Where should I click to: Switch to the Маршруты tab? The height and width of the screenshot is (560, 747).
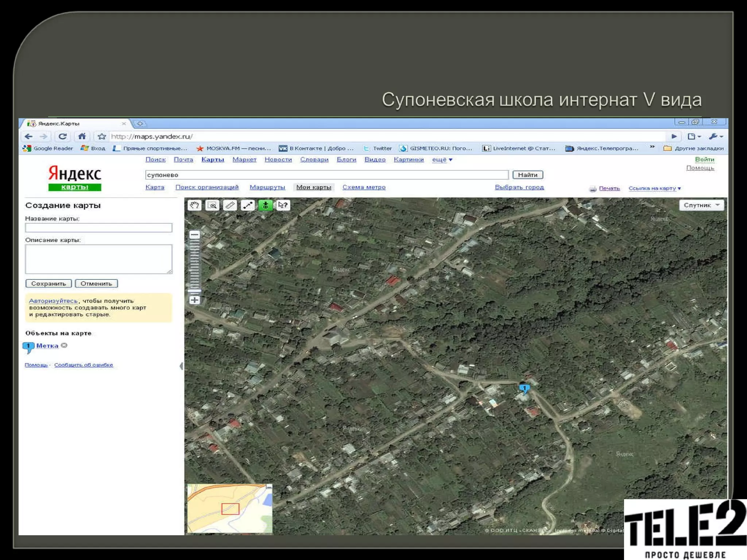(267, 187)
